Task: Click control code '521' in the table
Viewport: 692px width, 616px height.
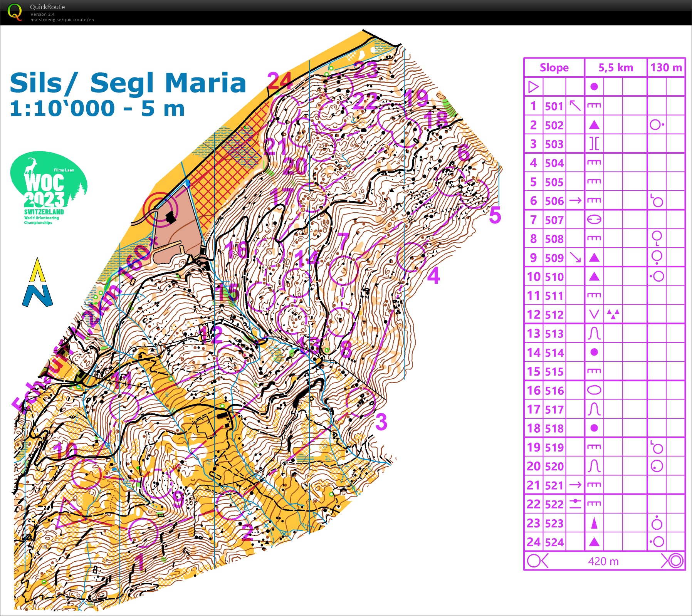Action: coord(554,485)
